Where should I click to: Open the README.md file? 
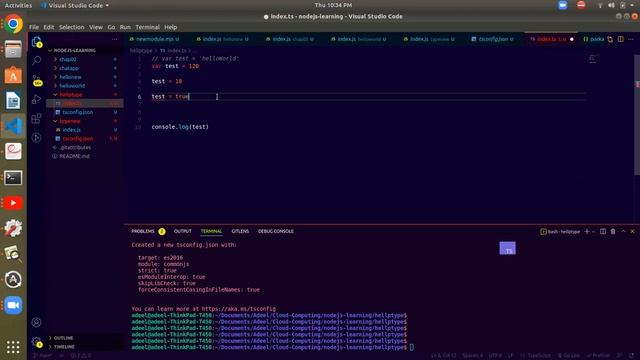tap(74, 156)
